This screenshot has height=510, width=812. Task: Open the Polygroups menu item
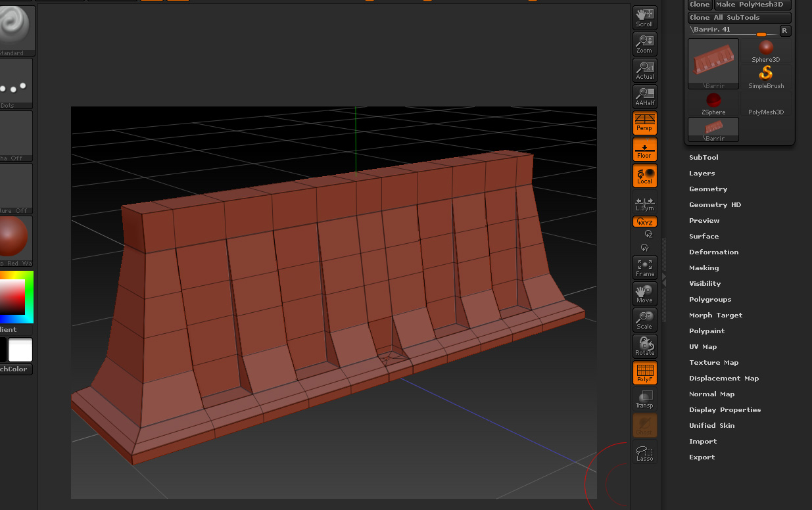point(710,300)
